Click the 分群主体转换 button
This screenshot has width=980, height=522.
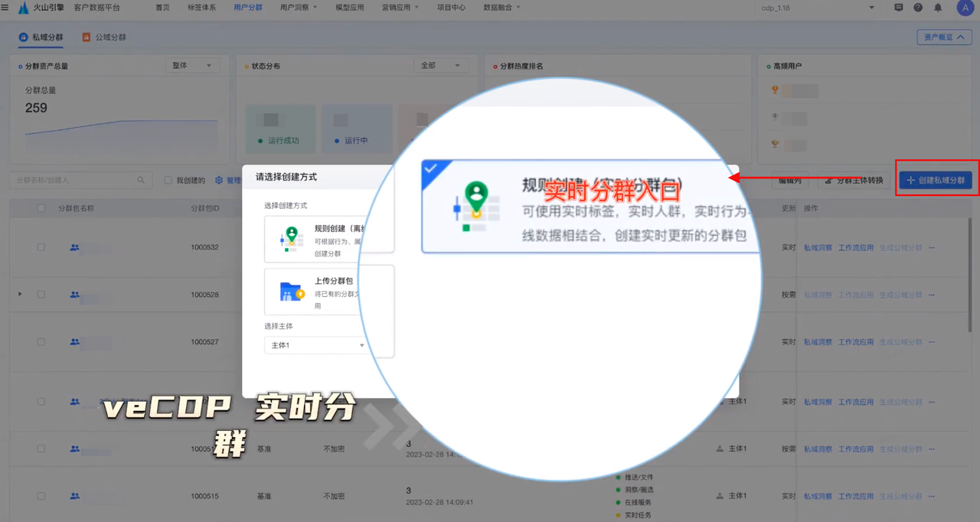point(854,181)
